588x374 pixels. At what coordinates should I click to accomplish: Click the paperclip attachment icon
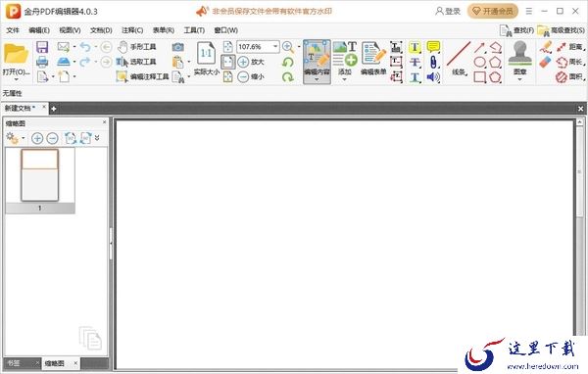pyautogui.click(x=433, y=63)
